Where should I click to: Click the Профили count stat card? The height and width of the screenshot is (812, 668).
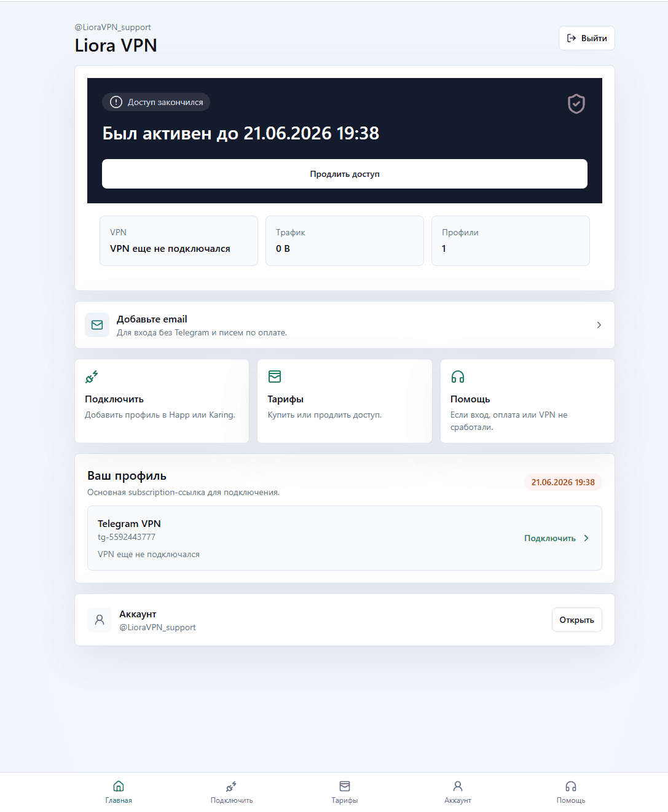click(511, 241)
